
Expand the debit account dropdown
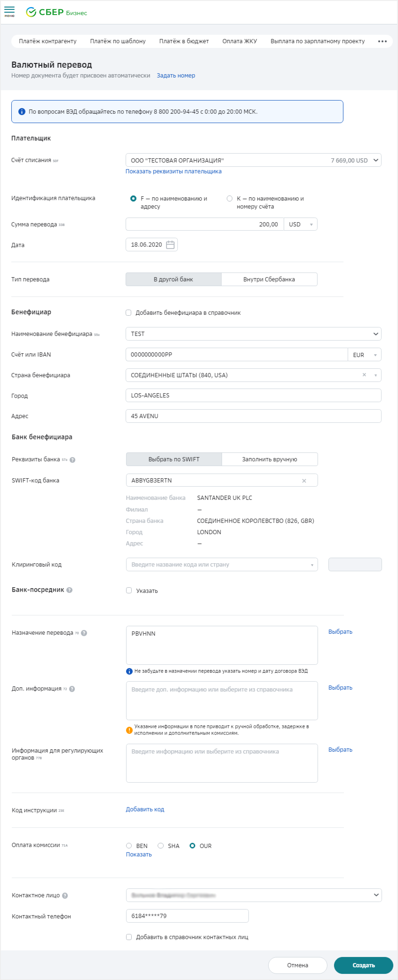tap(375, 160)
